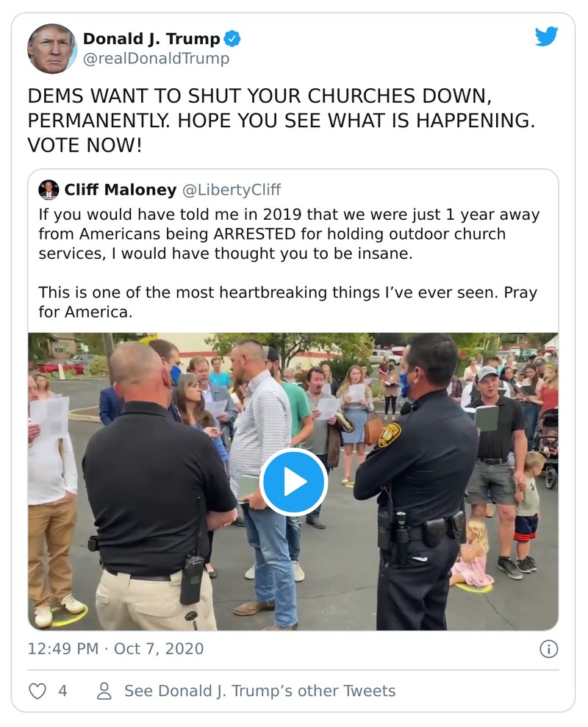Click the blue verified badge
Viewport: 588px width, 727px height.
[232, 39]
